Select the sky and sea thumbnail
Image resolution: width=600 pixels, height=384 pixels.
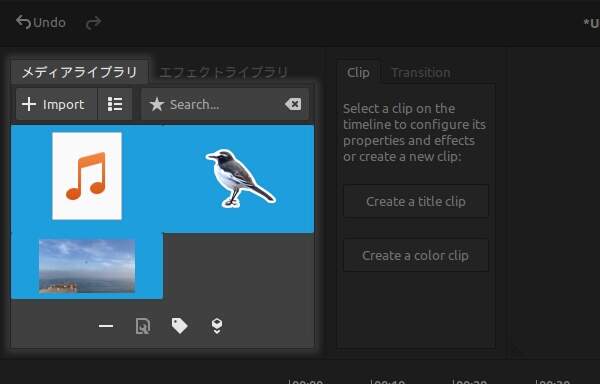(87, 266)
